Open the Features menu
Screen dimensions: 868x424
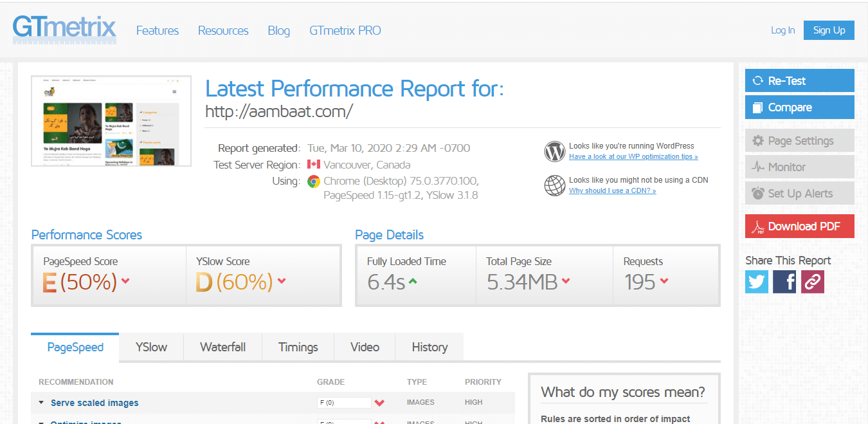click(158, 30)
